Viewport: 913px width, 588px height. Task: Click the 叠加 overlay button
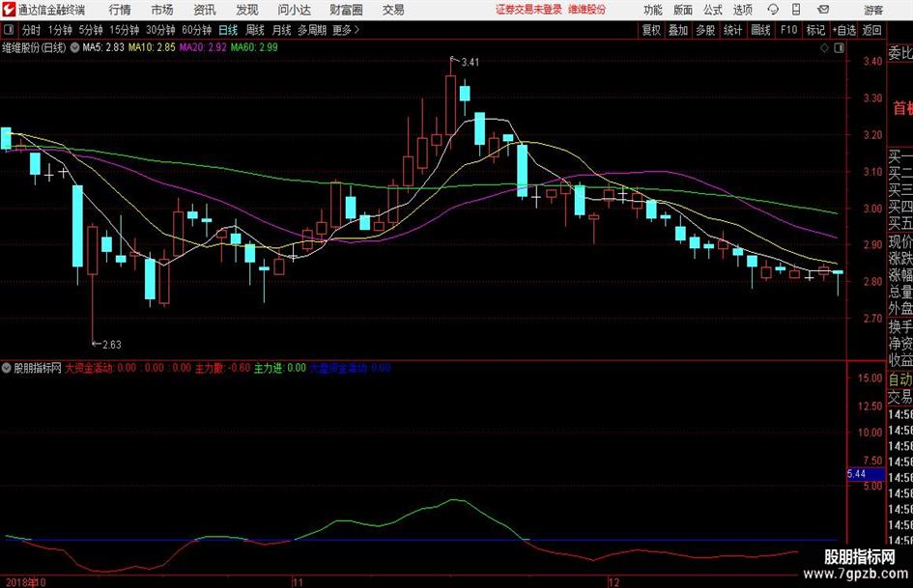[x=678, y=30]
